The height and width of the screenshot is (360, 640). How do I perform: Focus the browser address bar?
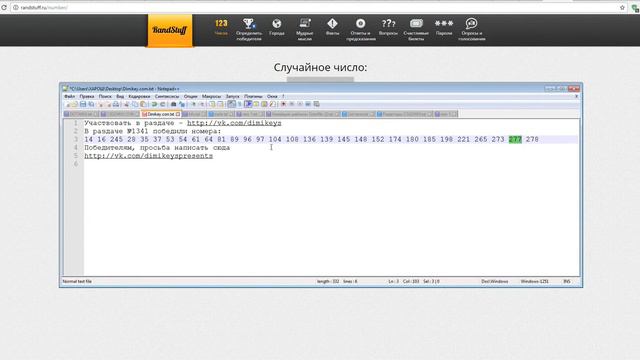coord(314,7)
